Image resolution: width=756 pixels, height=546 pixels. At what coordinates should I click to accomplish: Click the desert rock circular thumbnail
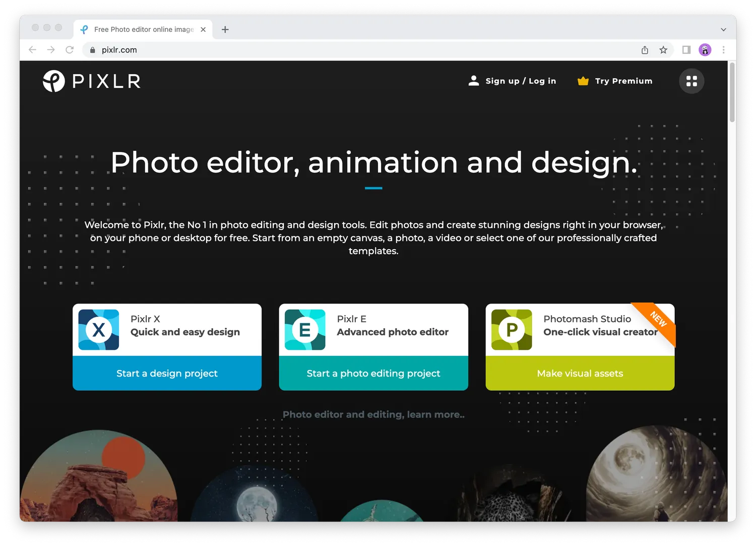99,475
